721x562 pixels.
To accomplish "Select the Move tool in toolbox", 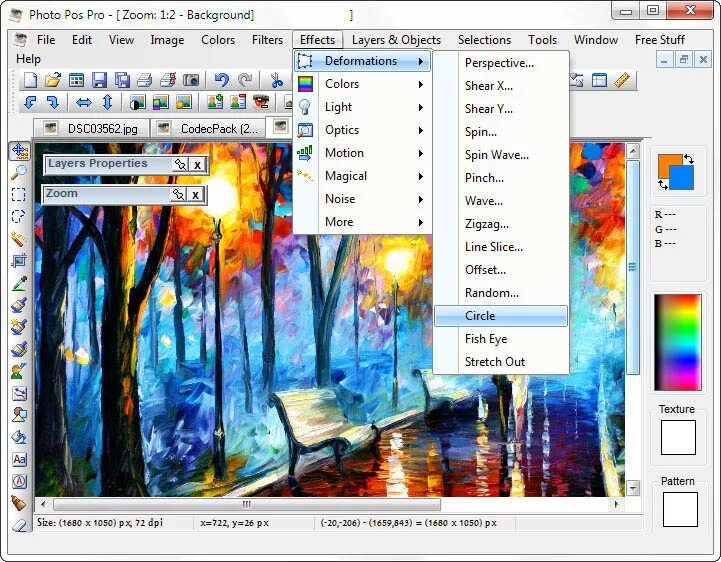I will 20,150.
